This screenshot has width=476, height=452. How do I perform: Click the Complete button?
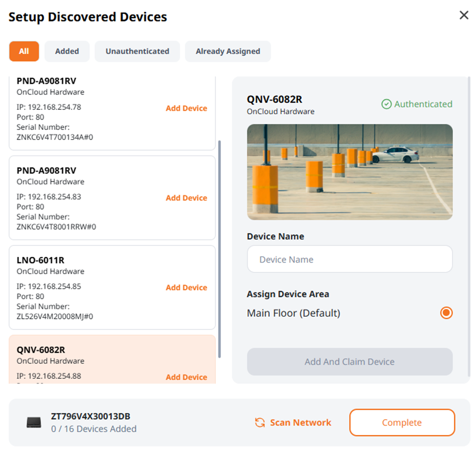coord(402,423)
